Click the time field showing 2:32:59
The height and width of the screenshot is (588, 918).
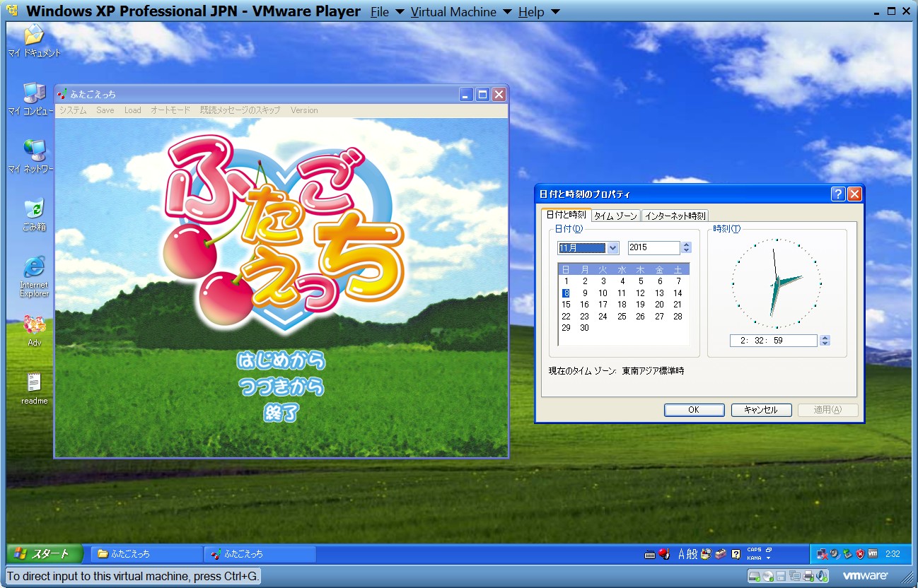(x=774, y=341)
